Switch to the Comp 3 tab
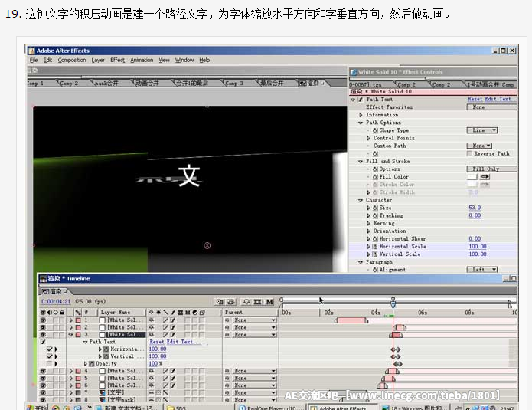532x410 pixels. (x=234, y=84)
